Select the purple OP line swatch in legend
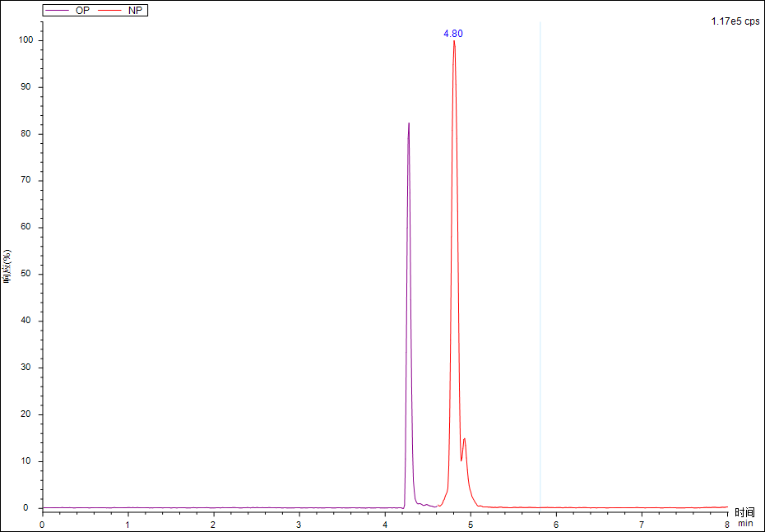 (58, 11)
